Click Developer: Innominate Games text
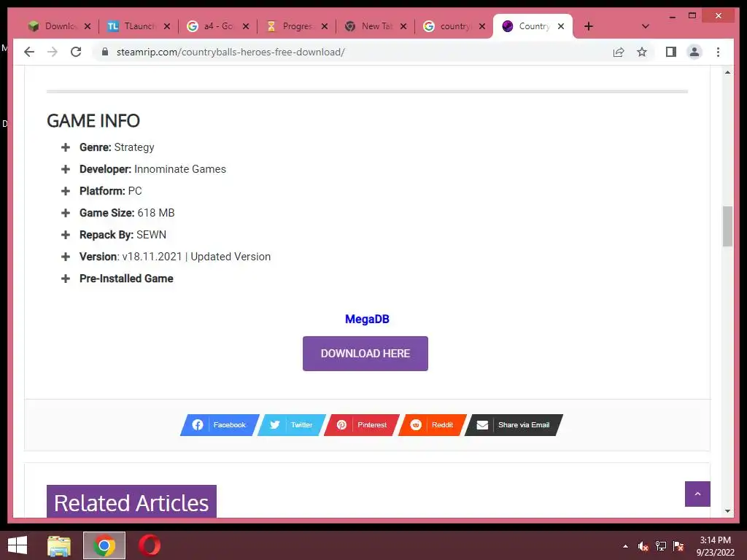The image size is (747, 560). (x=152, y=169)
